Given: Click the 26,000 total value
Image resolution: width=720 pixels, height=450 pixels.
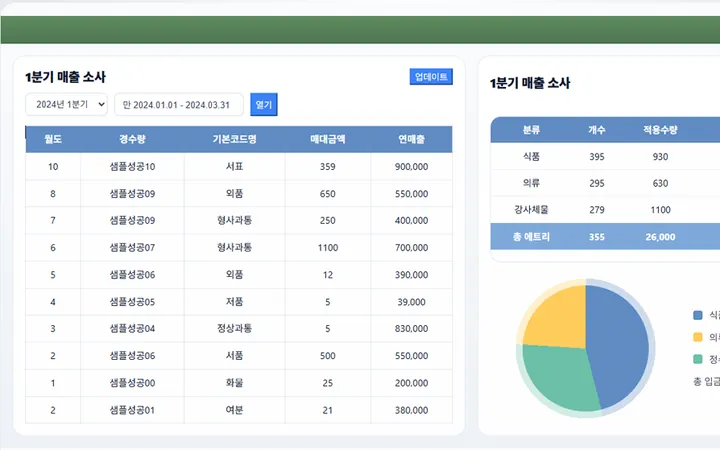Looking at the screenshot, I should click(x=660, y=237).
